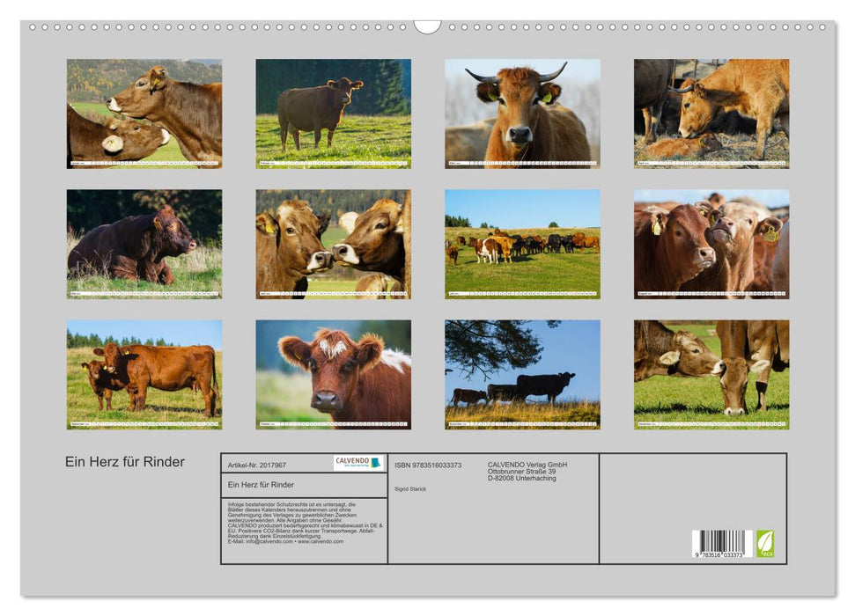Open the dark bull lying in grass
The width and height of the screenshot is (855, 616).
click(144, 244)
